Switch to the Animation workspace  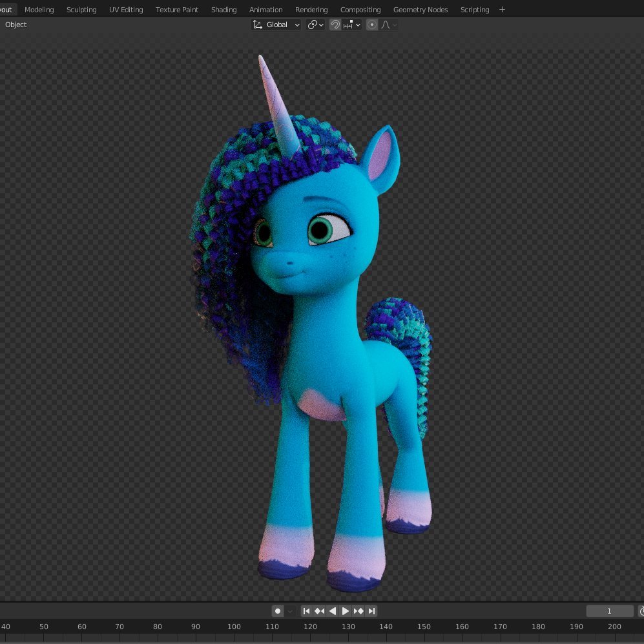click(265, 10)
